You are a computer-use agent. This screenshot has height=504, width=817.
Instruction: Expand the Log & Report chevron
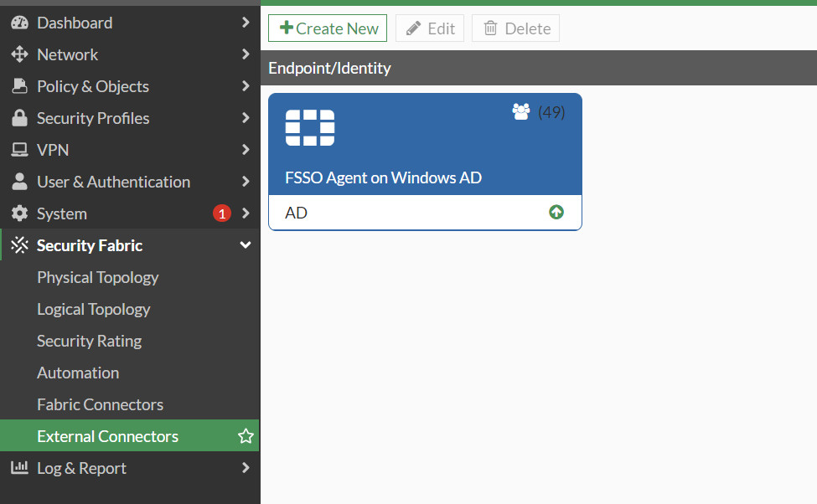(246, 467)
